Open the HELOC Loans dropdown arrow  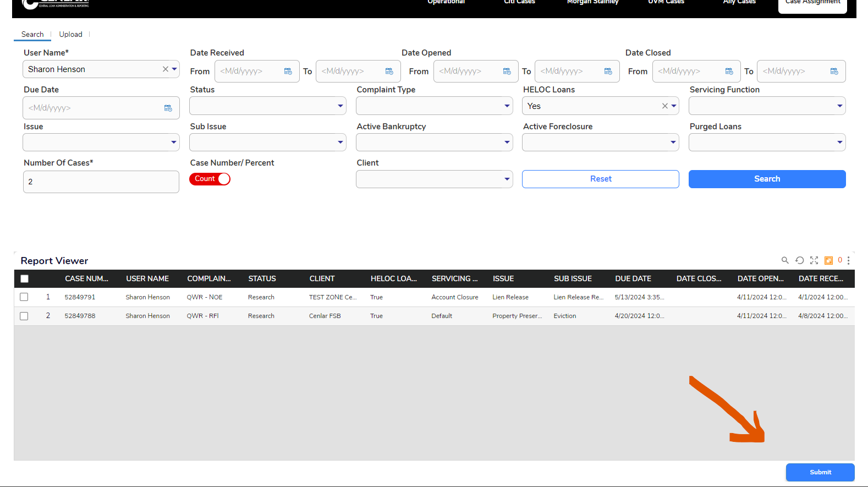pos(674,106)
